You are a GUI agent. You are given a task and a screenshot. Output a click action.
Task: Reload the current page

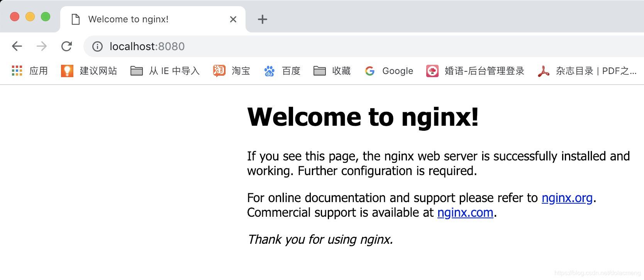(67, 46)
